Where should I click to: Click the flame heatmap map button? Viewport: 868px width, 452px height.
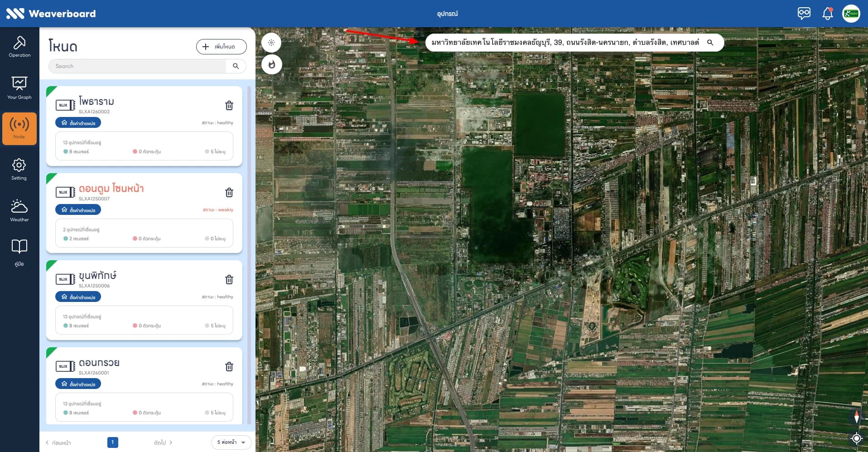tap(272, 64)
